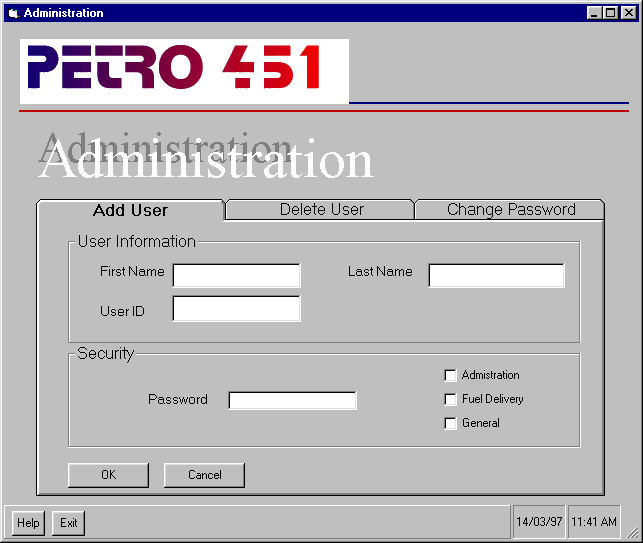The height and width of the screenshot is (543, 643).
Task: Confirm with the OK button
Action: [108, 475]
